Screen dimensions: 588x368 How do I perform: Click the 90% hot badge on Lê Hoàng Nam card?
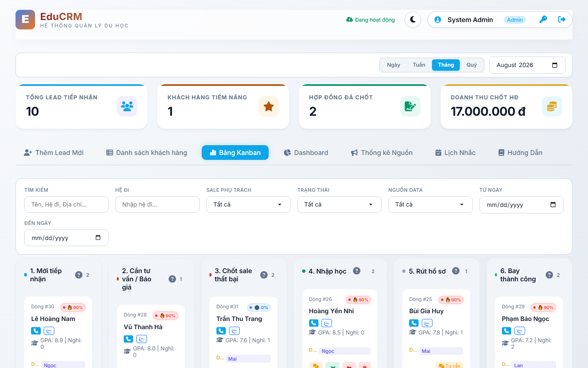pos(73,307)
